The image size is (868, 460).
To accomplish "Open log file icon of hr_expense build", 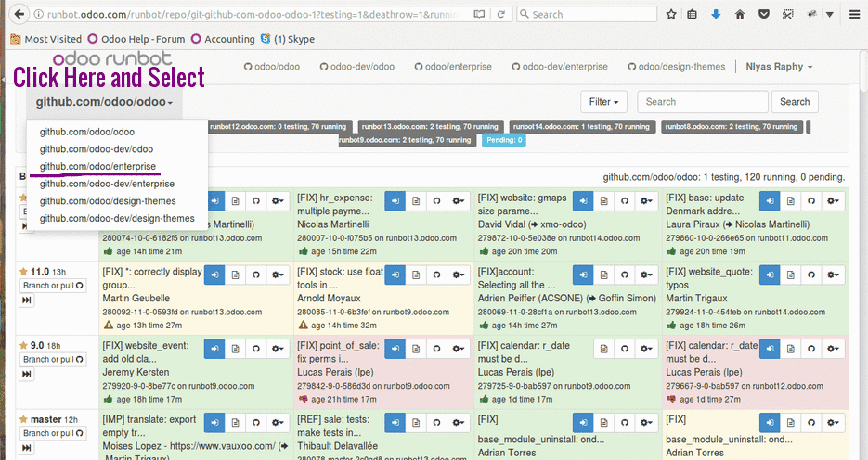I will (x=416, y=201).
